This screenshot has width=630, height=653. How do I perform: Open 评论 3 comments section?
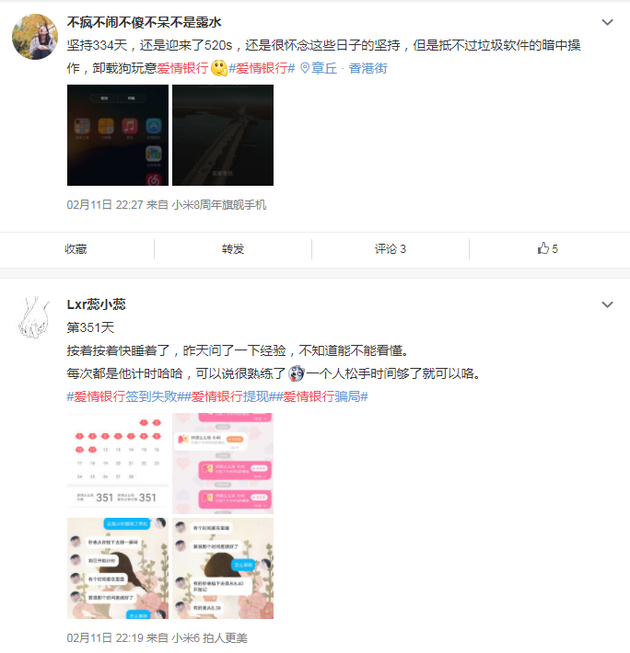click(390, 249)
